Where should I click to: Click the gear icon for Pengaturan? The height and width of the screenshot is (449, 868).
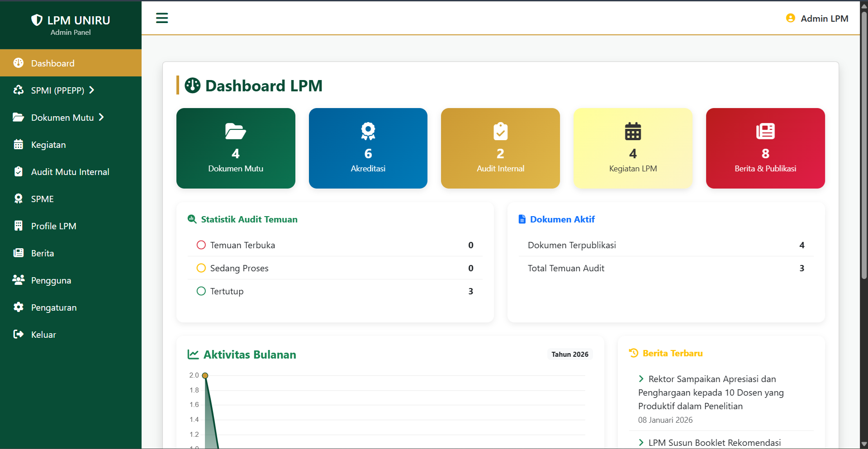click(x=19, y=307)
